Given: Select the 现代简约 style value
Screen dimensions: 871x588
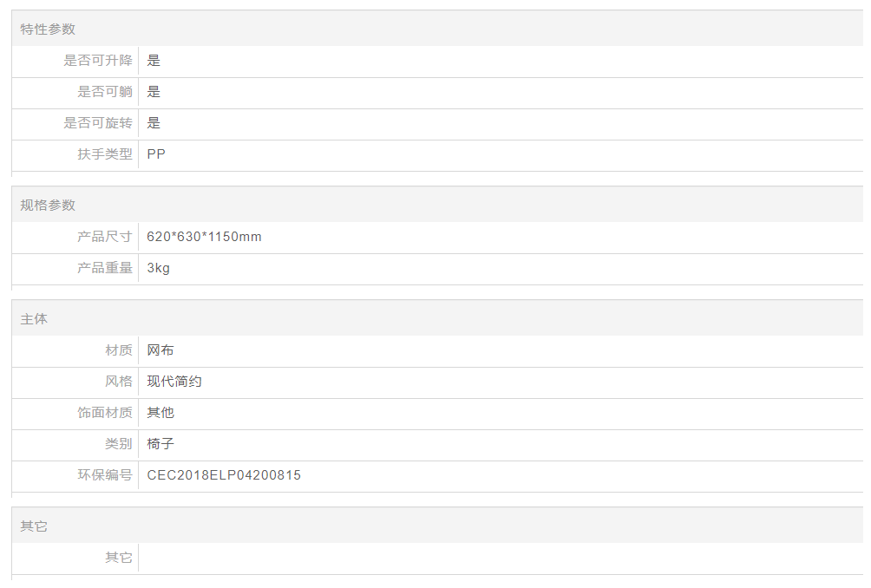Looking at the screenshot, I should 174,382.
